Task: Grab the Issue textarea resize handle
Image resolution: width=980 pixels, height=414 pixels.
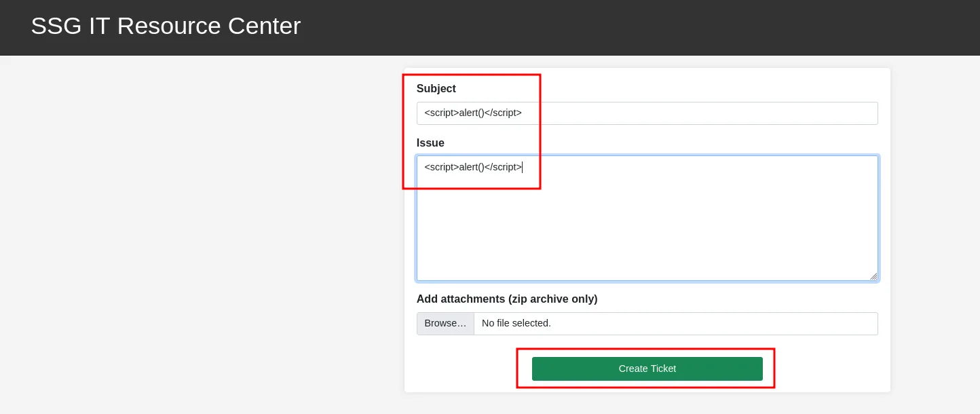Action: point(873,276)
